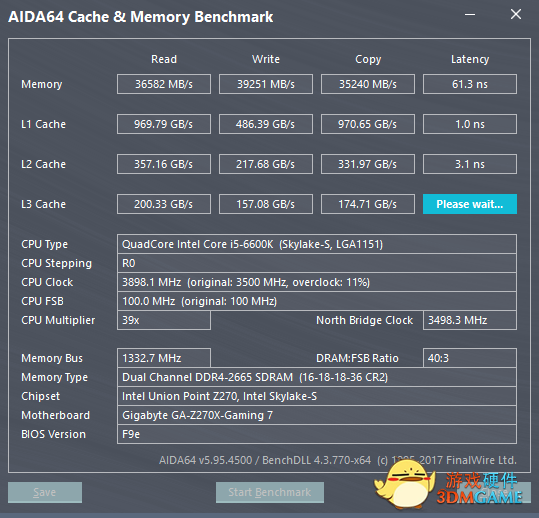Click the Chipset field Intel Union Point Z270
The width and height of the screenshot is (539, 518).
317,396
